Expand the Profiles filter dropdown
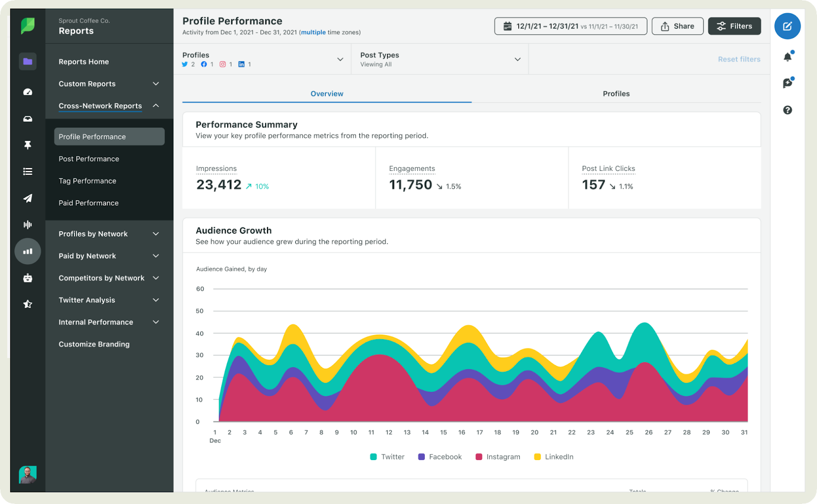Viewport: 817px width, 504px height. [x=340, y=59]
